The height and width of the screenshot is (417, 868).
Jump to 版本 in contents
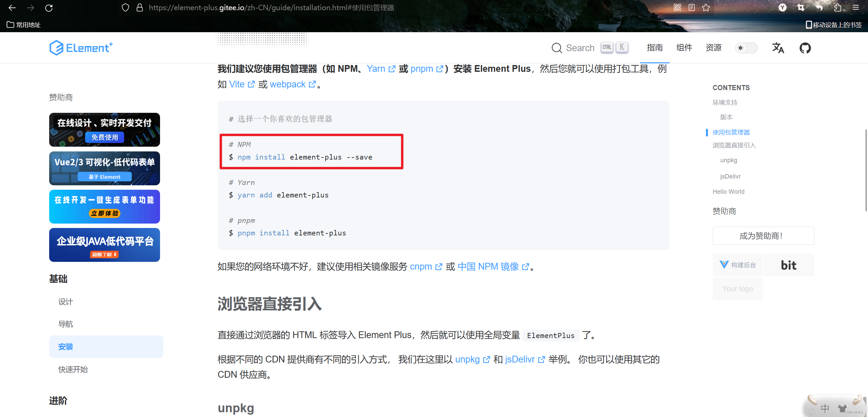click(727, 117)
